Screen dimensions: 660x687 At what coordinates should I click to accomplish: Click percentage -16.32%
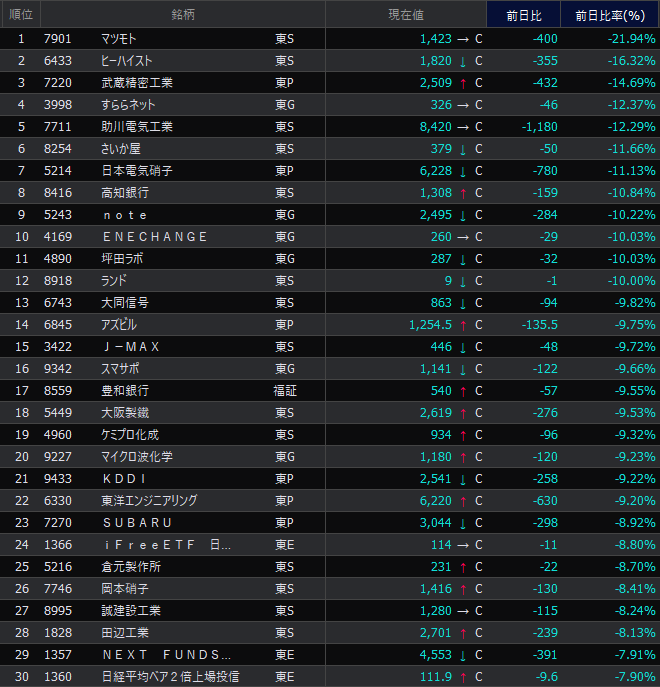632,61
